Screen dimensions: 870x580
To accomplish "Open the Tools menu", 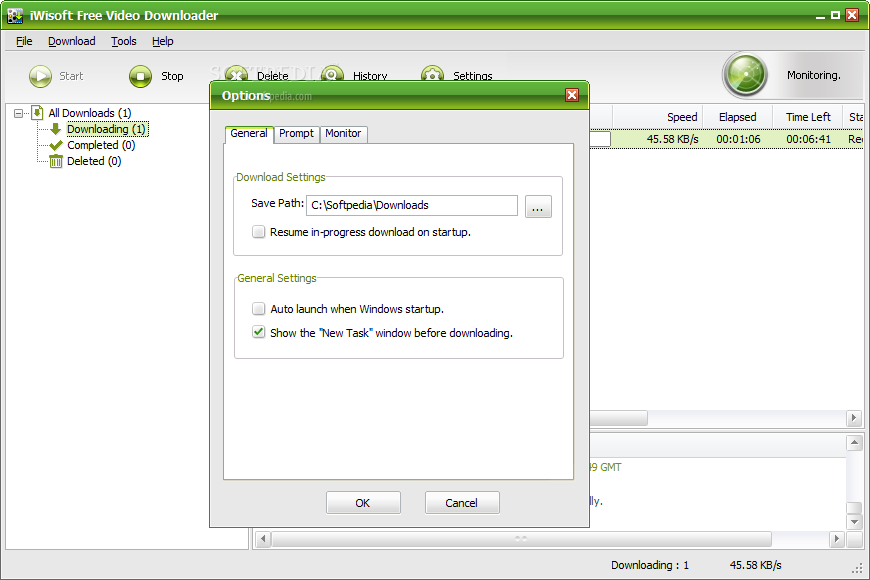I will [x=124, y=41].
